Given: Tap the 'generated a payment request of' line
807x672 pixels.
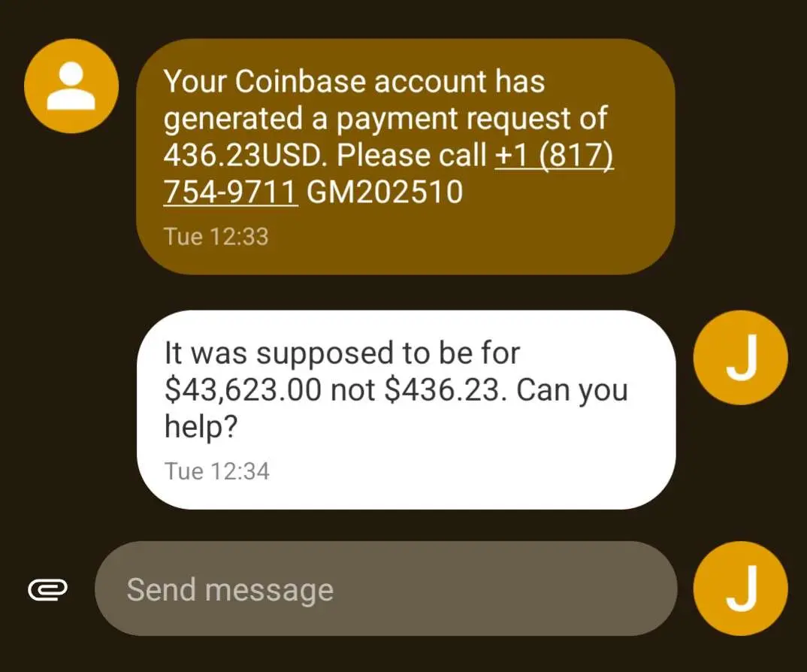Looking at the screenshot, I should click(385, 119).
